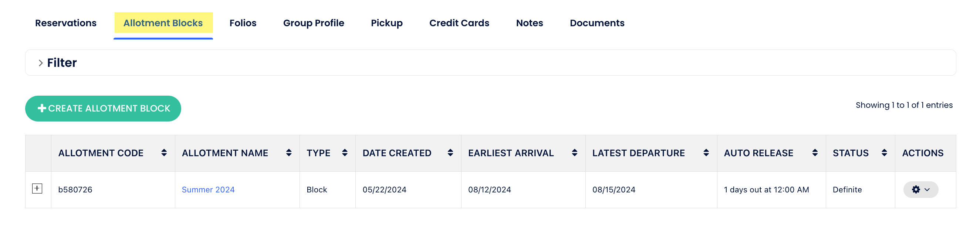Expand the Filter panel chevron
This screenshot has height=226, width=980.
pos(41,63)
